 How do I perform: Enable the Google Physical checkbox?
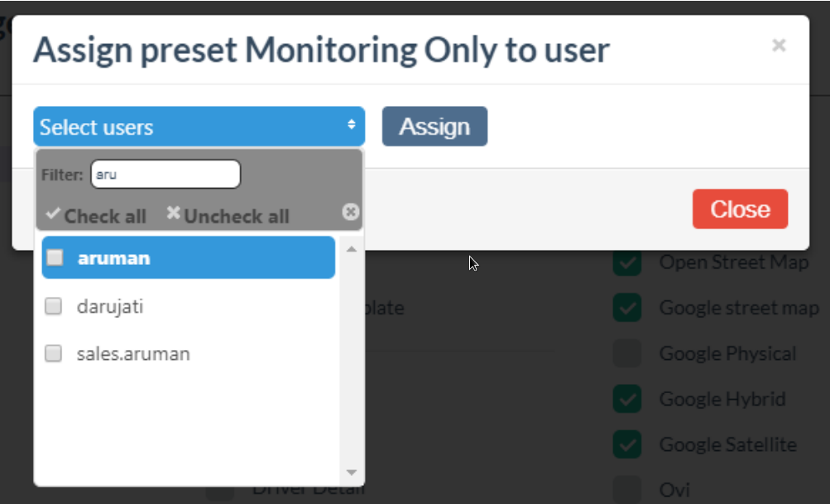pyautogui.click(x=628, y=354)
